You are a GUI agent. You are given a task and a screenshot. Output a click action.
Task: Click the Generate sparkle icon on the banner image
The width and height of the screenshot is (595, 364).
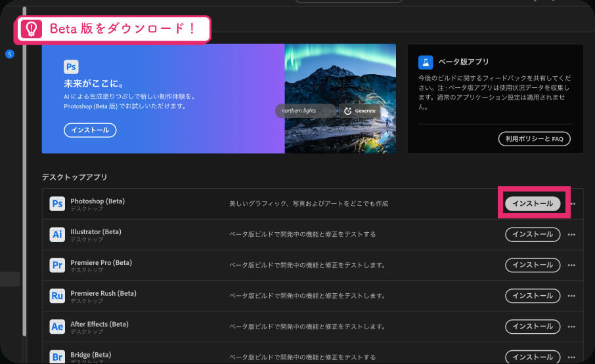pyautogui.click(x=347, y=111)
